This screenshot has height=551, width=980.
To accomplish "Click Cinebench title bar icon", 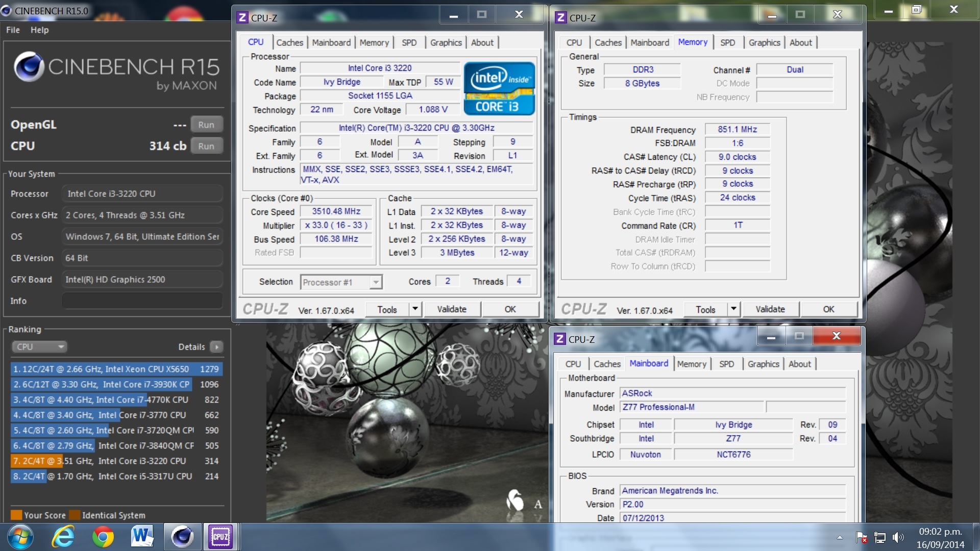I will click(x=6, y=11).
